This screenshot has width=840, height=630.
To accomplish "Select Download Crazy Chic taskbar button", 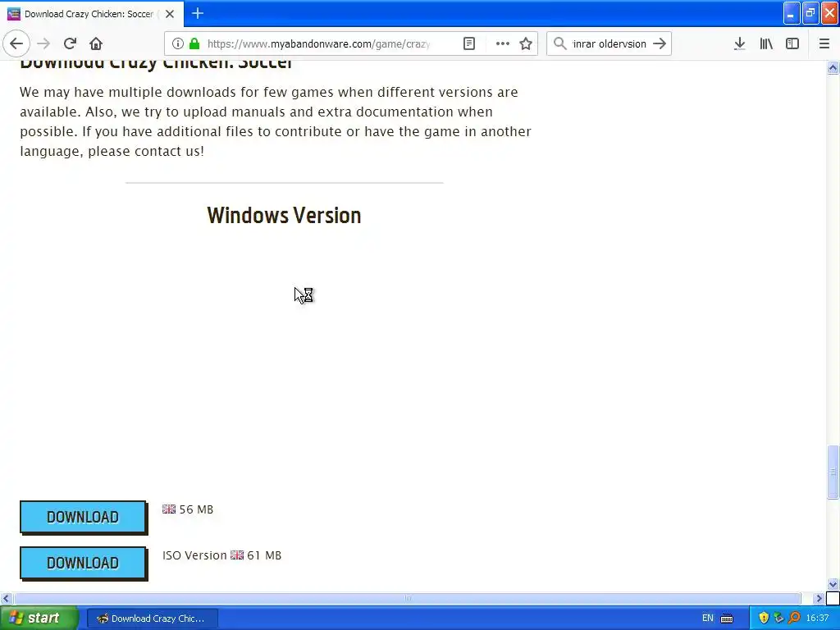I will pyautogui.click(x=152, y=619).
